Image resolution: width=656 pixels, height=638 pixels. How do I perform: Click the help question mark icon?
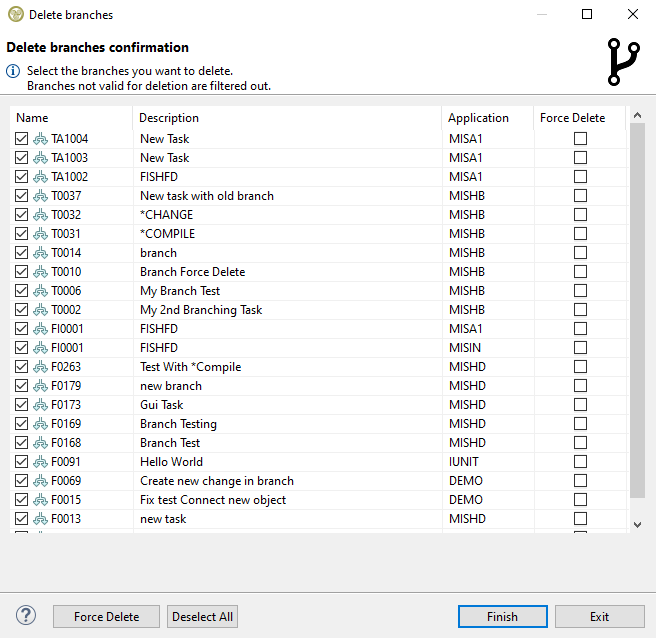click(x=26, y=616)
